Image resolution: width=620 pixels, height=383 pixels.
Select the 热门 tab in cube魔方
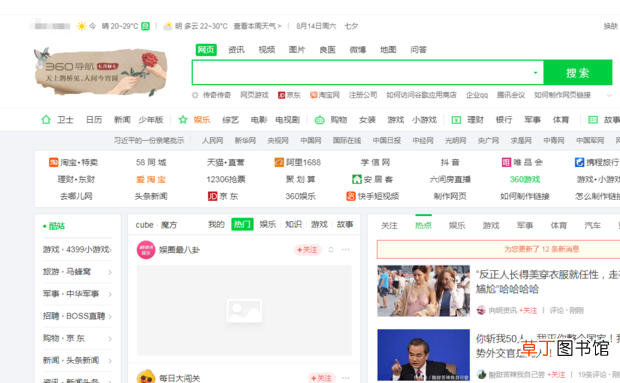coord(242,225)
